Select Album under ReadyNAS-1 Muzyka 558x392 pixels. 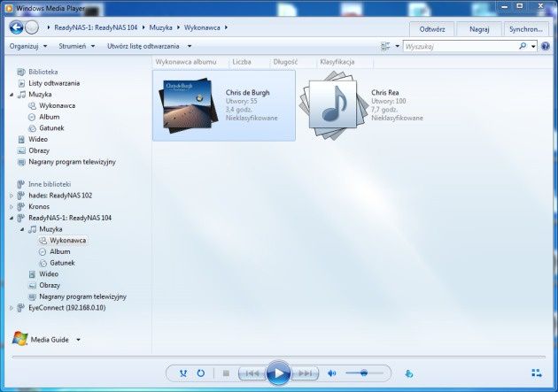click(60, 251)
